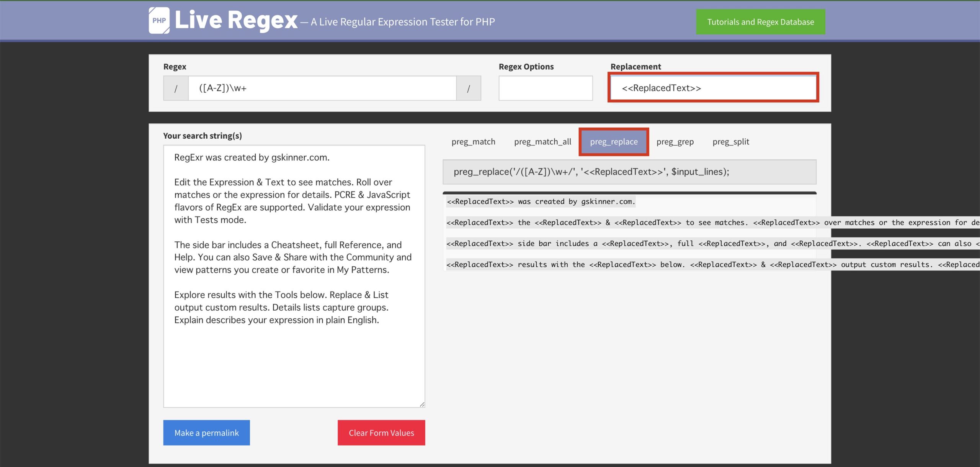Click the first replaced output line
The height and width of the screenshot is (467, 980).
pos(541,202)
